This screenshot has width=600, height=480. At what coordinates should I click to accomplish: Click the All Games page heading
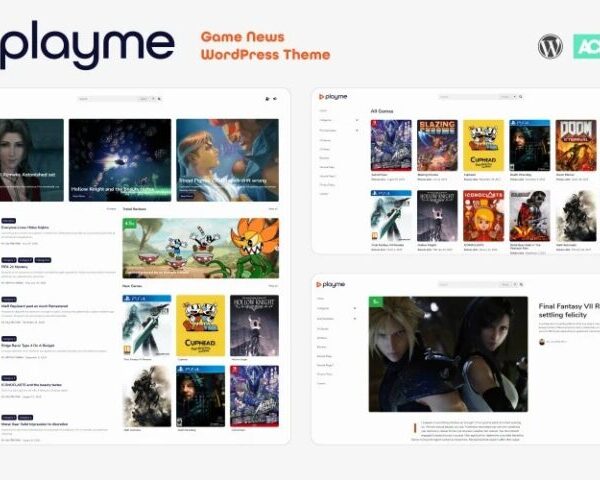[382, 111]
